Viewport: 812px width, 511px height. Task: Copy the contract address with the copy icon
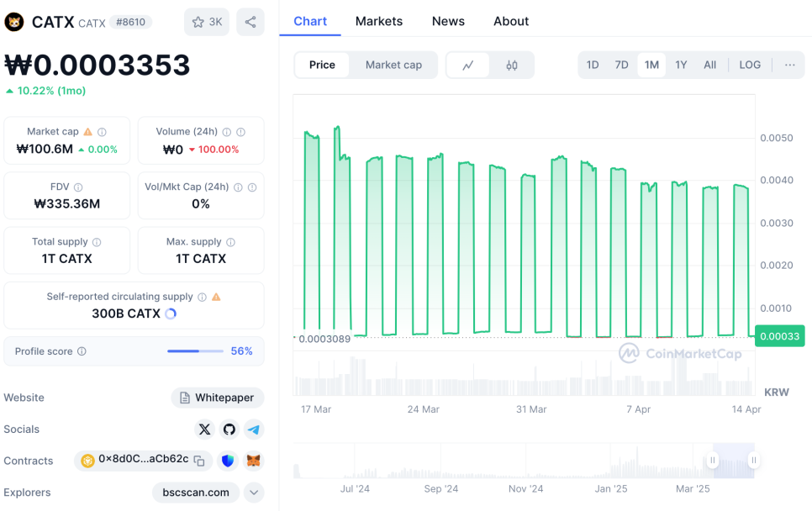point(199,461)
